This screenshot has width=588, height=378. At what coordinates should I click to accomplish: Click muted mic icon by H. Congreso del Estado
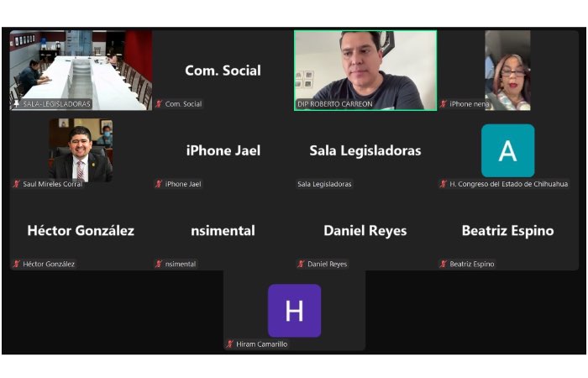point(444,184)
